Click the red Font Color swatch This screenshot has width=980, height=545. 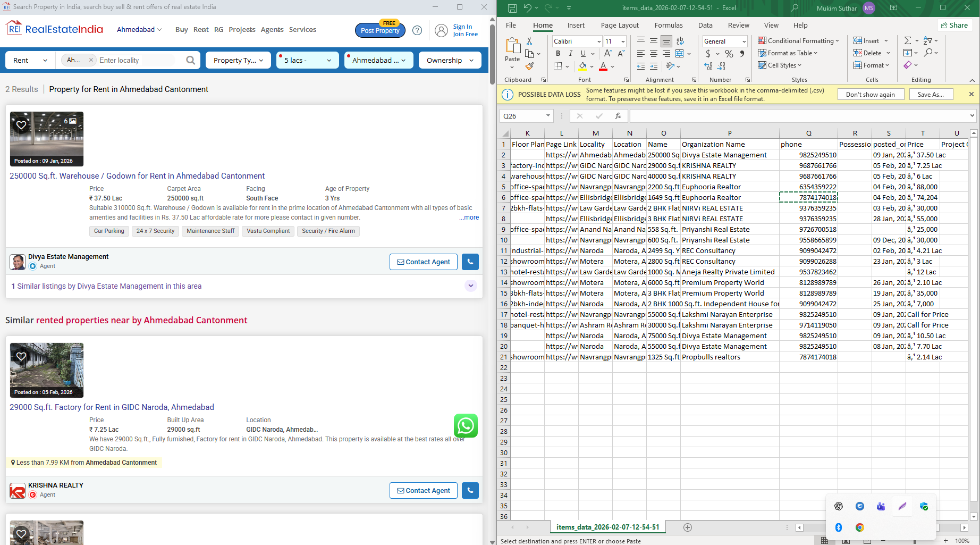(603, 66)
